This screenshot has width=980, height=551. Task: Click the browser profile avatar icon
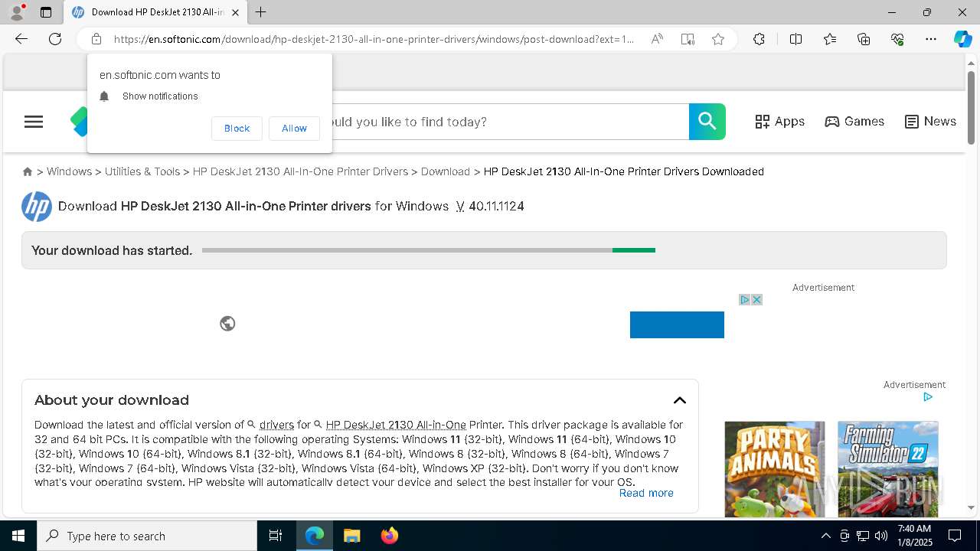(x=16, y=12)
